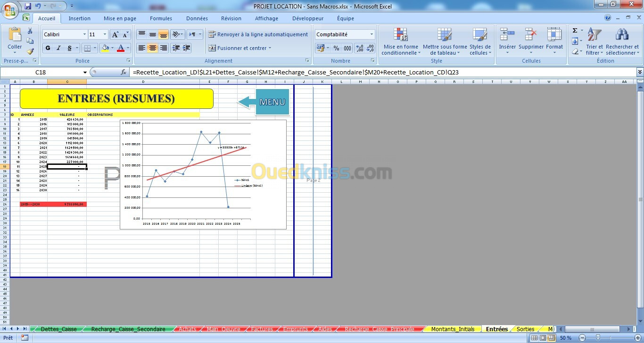Open the Insertion ribbon tab

79,18
